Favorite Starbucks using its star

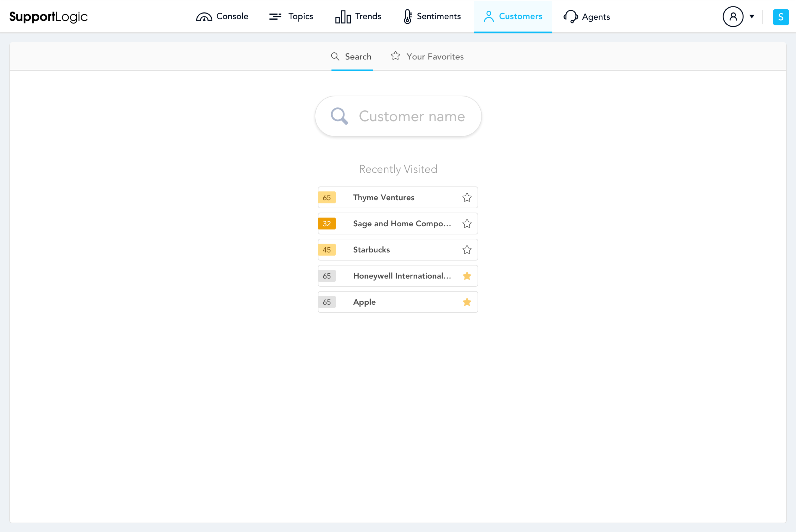(x=467, y=250)
